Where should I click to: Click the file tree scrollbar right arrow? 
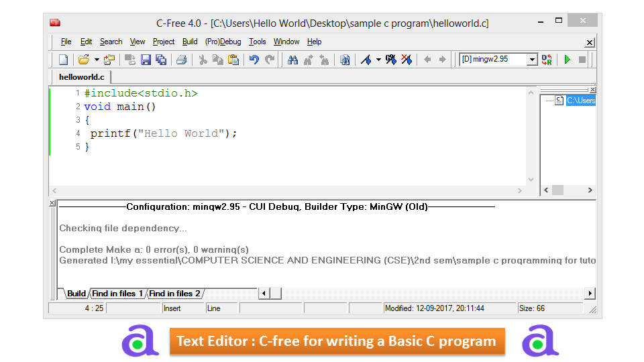click(x=590, y=190)
